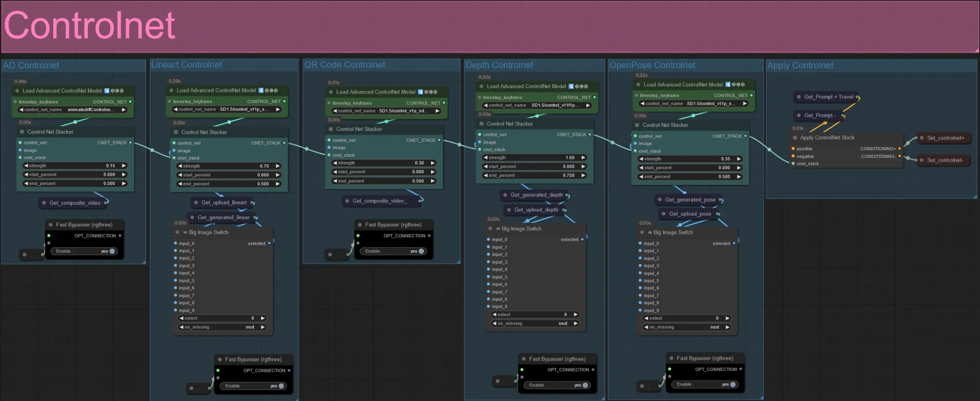Select the OpenPose Controlnet group title
Viewport: 980px width, 401px height.
click(652, 65)
